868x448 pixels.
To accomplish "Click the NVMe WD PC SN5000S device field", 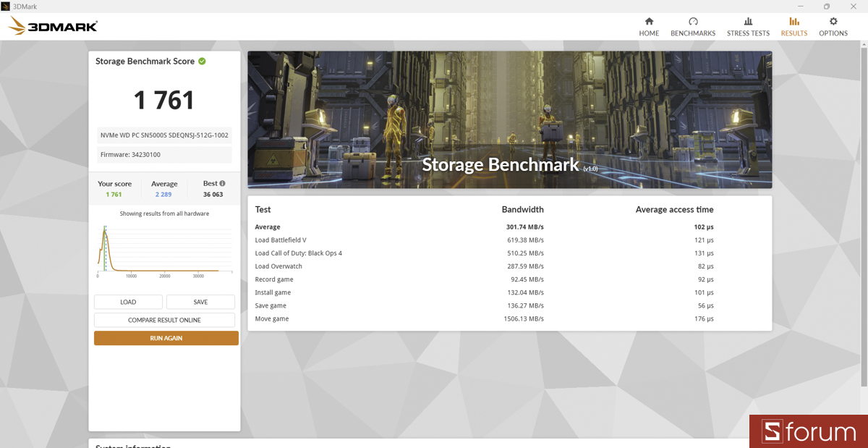I will pyautogui.click(x=164, y=135).
